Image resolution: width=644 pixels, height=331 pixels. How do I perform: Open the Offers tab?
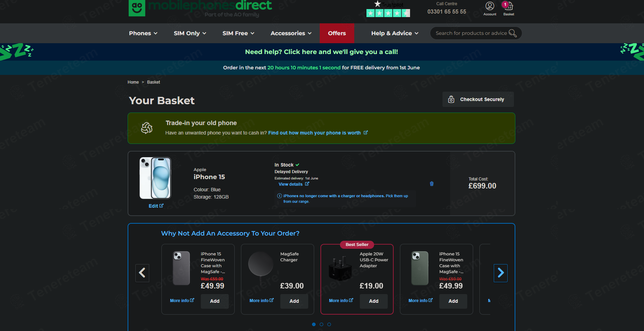tap(337, 33)
